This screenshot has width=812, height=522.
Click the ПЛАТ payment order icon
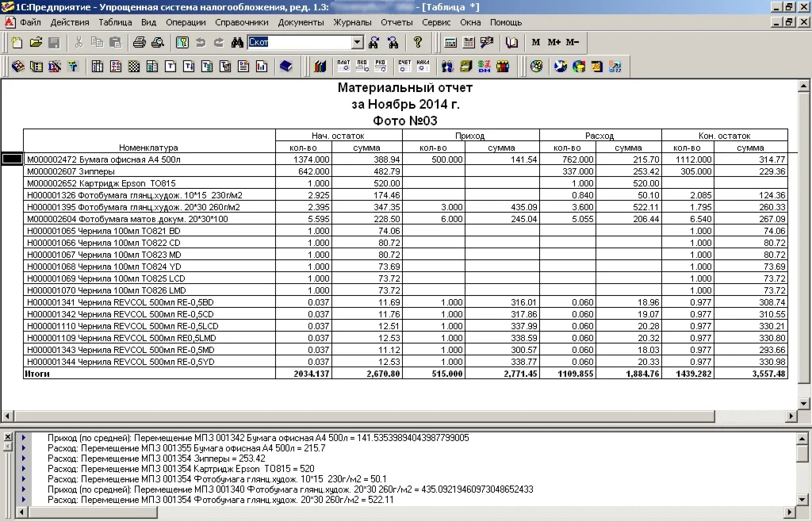pyautogui.click(x=343, y=66)
